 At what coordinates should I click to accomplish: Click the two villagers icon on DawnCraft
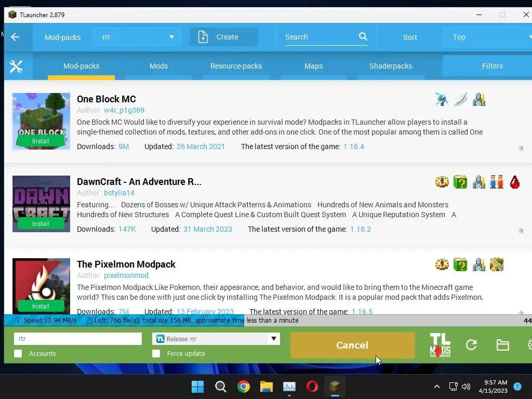click(x=497, y=182)
